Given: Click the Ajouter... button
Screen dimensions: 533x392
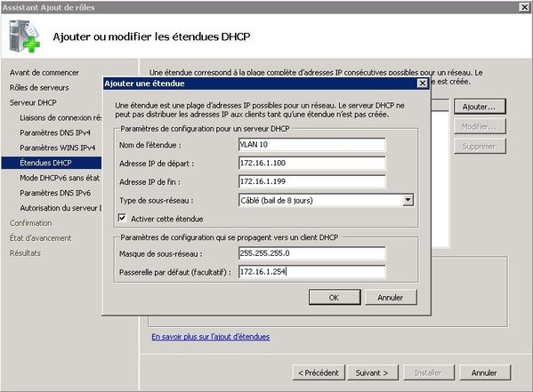Looking at the screenshot, I should (x=480, y=107).
